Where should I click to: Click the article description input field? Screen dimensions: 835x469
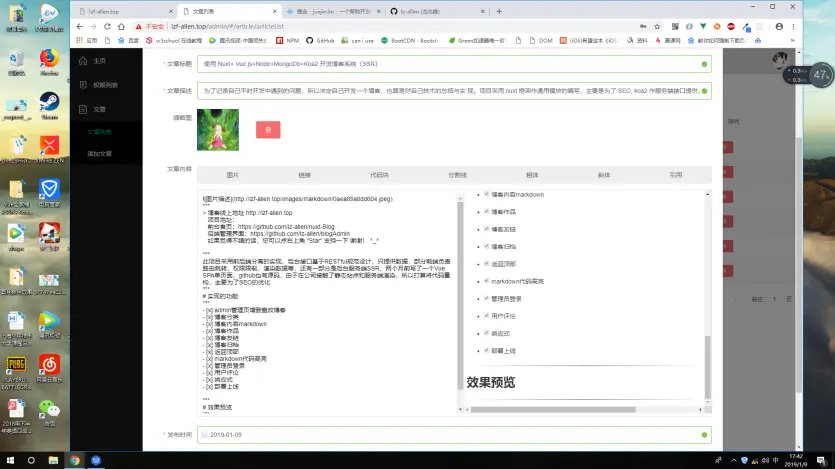point(454,90)
